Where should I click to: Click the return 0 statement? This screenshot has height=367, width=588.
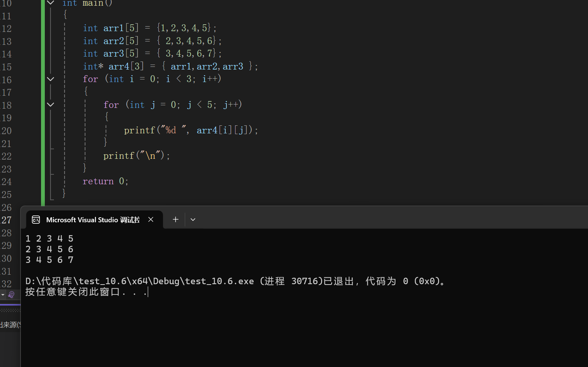[106, 181]
